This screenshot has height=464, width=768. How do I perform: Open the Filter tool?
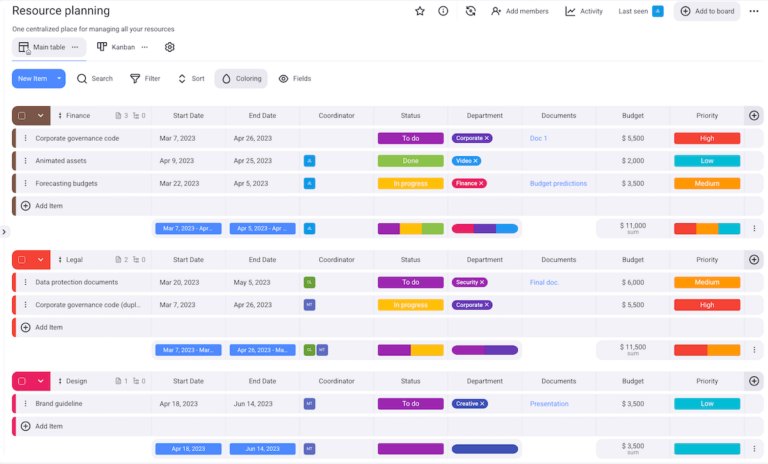tap(144, 78)
